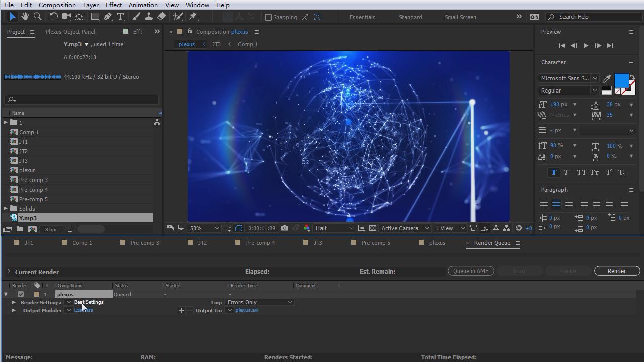Uncheck render checkbox for plexus item
The image size is (644, 362).
click(x=21, y=294)
